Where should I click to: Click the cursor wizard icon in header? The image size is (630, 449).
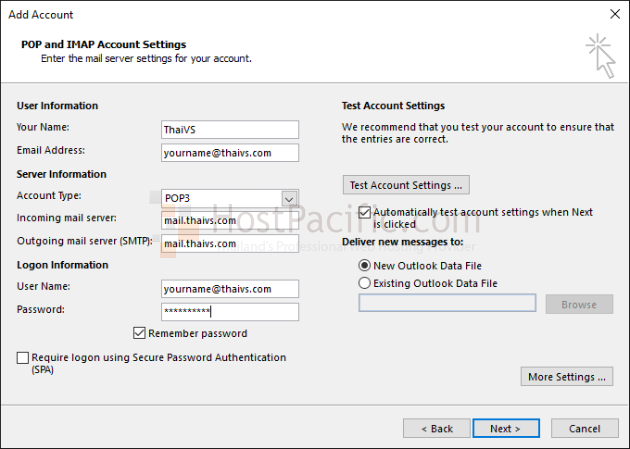click(601, 56)
